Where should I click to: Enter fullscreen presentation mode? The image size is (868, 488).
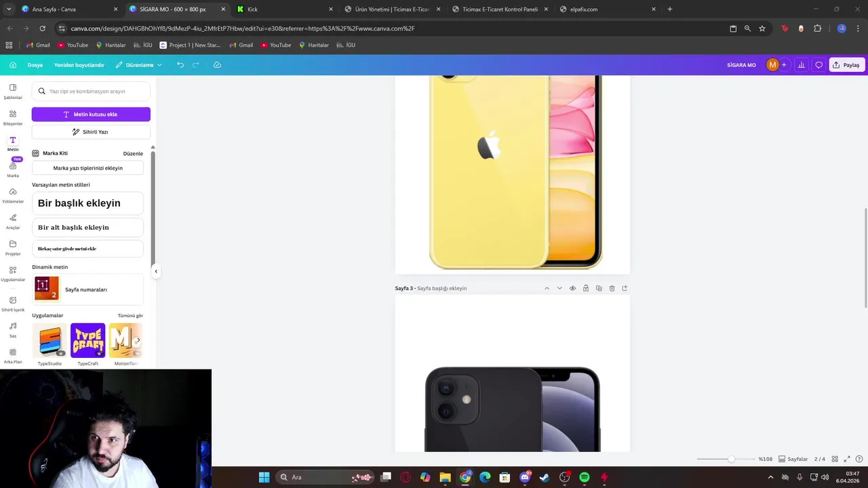click(847, 459)
